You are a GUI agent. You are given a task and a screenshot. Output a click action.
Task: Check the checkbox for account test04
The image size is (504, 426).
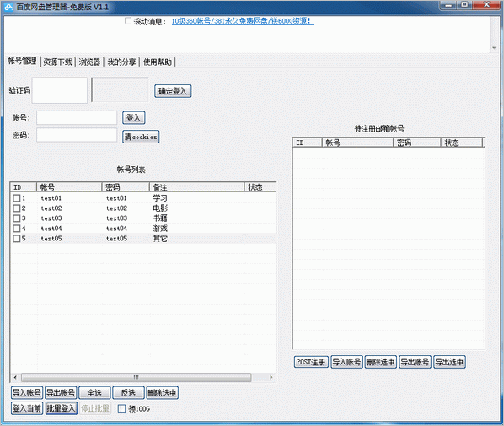[x=16, y=229]
